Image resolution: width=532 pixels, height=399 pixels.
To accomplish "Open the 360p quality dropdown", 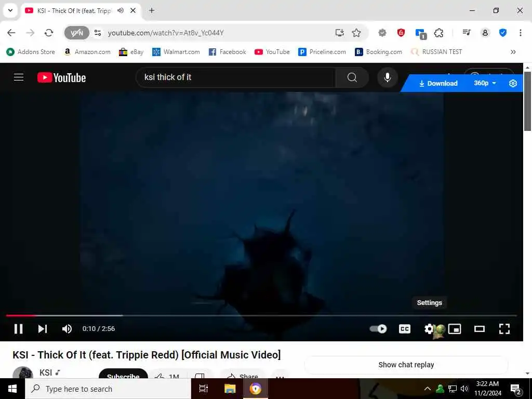I will click(485, 83).
